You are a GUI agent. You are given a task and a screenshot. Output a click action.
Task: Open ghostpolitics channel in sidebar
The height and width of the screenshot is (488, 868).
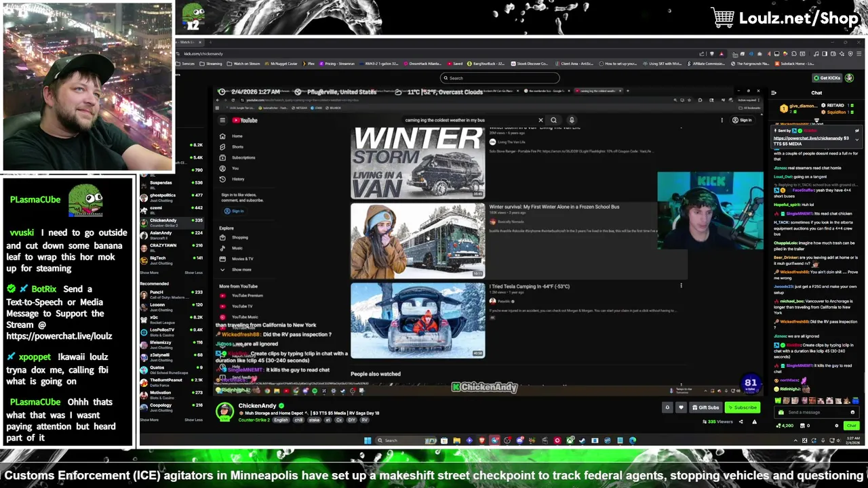point(171,197)
